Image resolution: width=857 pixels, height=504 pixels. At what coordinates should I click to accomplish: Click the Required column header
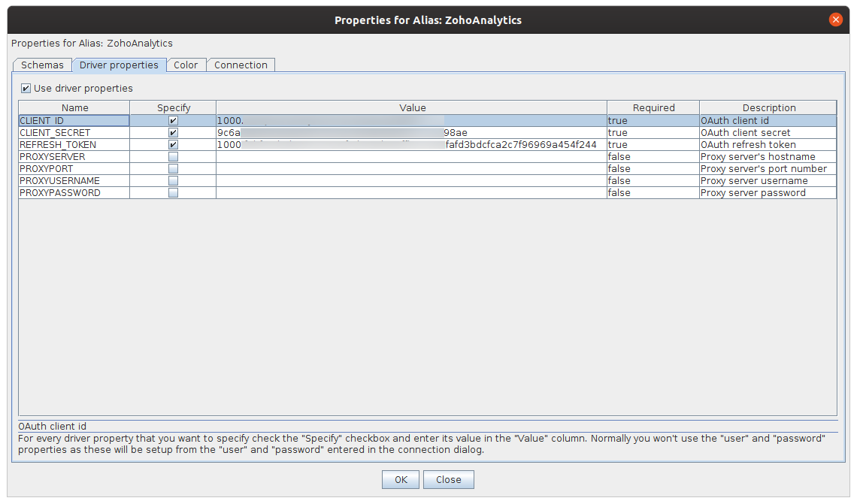tap(653, 107)
